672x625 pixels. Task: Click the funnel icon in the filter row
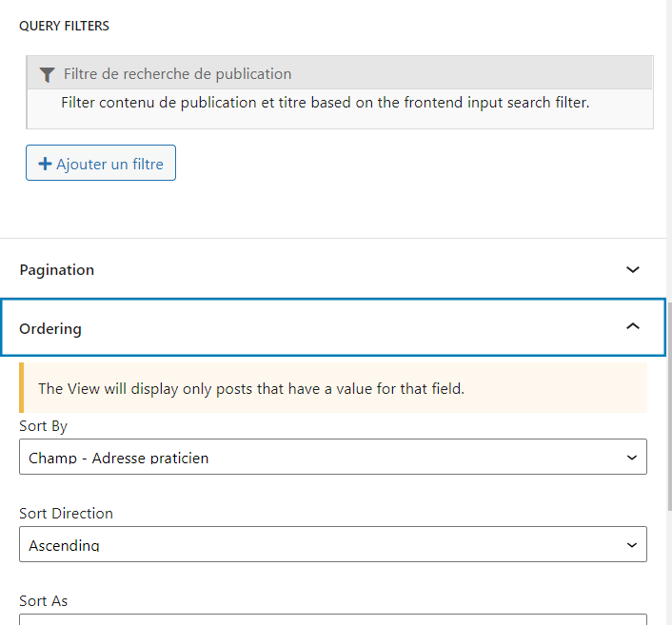click(47, 74)
